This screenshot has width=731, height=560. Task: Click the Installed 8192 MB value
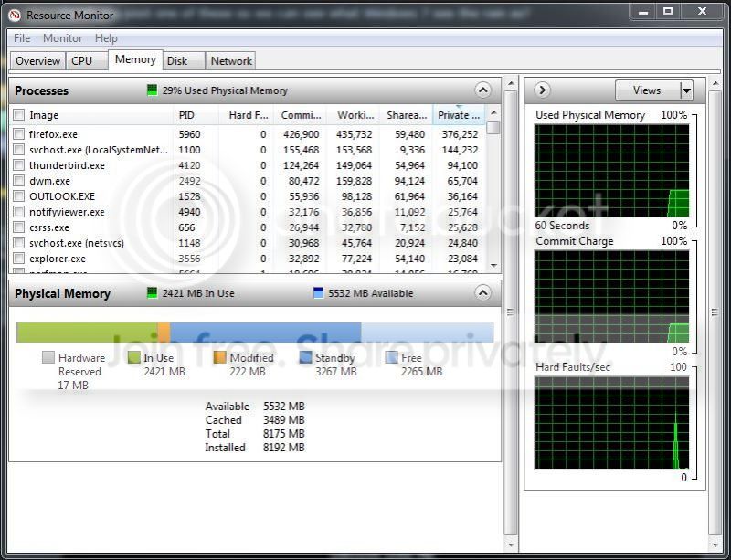pos(283,447)
